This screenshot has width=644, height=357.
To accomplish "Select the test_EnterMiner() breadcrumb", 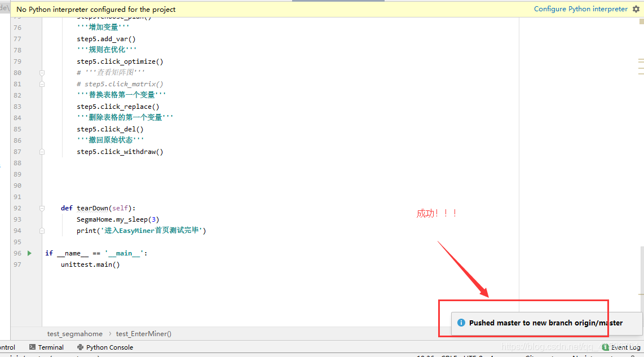I will (x=144, y=333).
